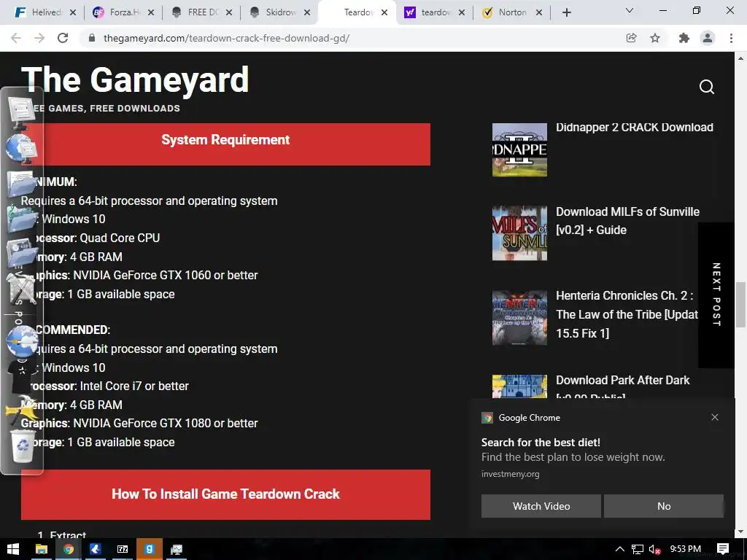The width and height of the screenshot is (747, 560).
Task: Bookmark this page with the star icon
Action: tap(655, 38)
